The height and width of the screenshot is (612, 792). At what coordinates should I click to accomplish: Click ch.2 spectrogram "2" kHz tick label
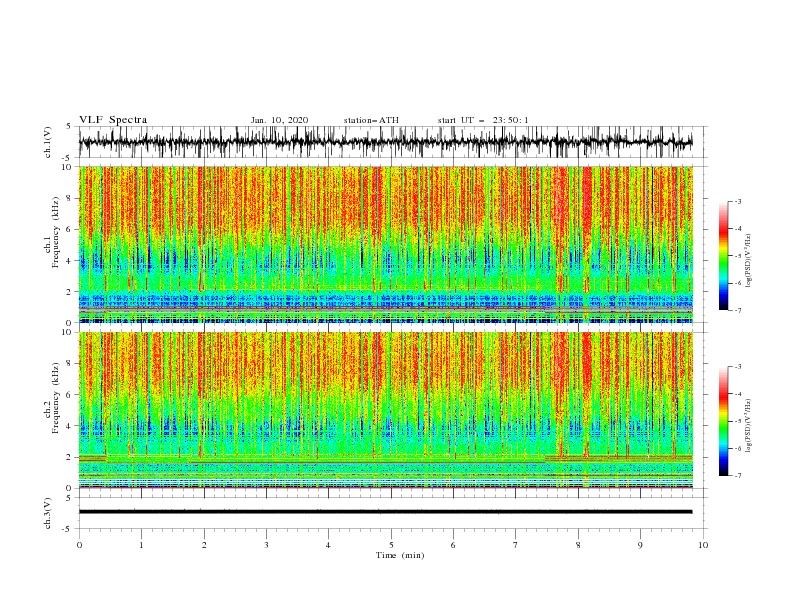(x=70, y=457)
